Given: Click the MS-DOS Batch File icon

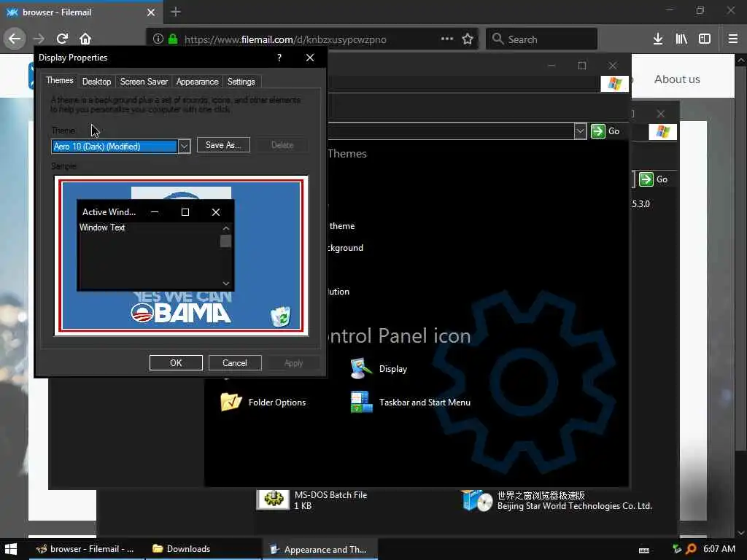Looking at the screenshot, I should tap(273, 499).
